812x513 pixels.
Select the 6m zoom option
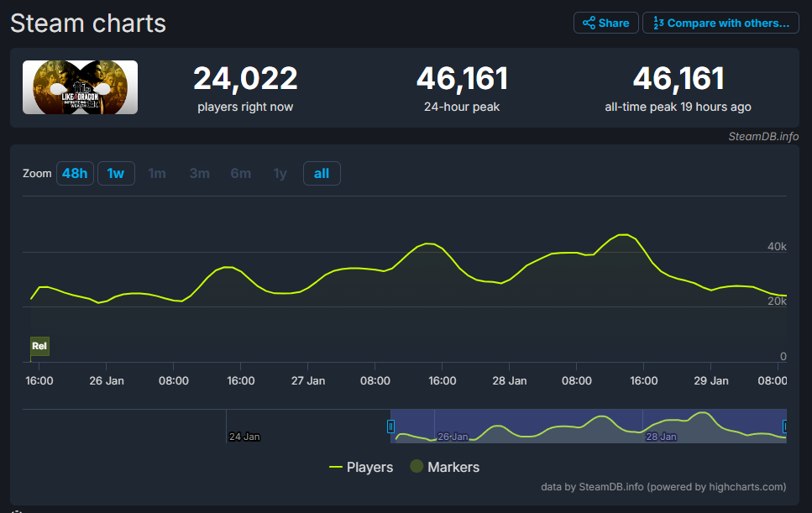click(241, 174)
